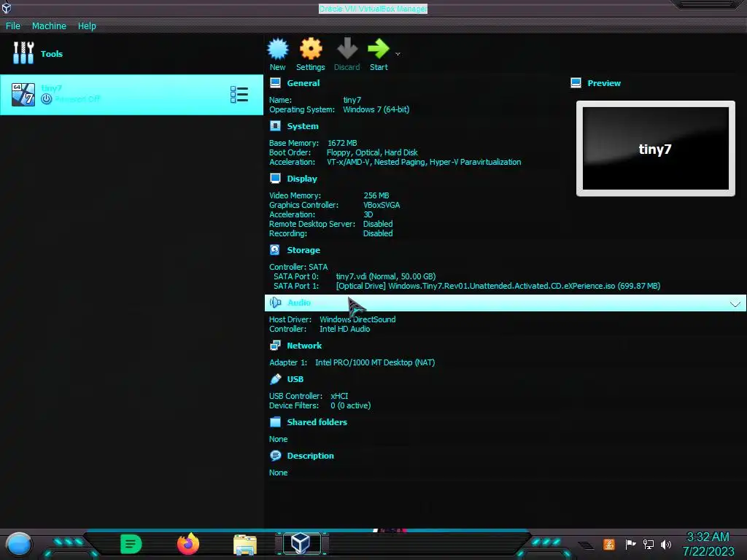
Task: Click the Description section speech bubble icon
Action: click(x=275, y=455)
